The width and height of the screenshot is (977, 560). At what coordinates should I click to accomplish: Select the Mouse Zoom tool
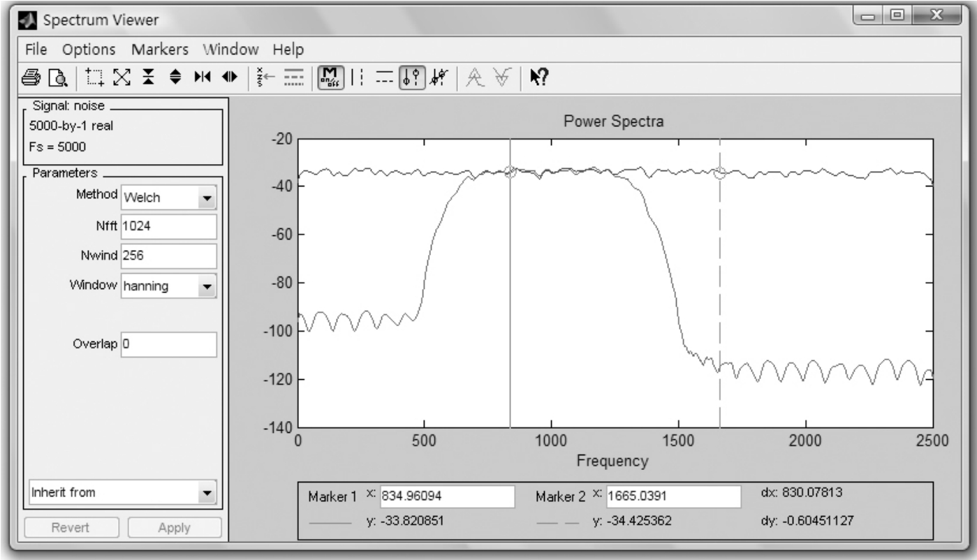(94, 76)
